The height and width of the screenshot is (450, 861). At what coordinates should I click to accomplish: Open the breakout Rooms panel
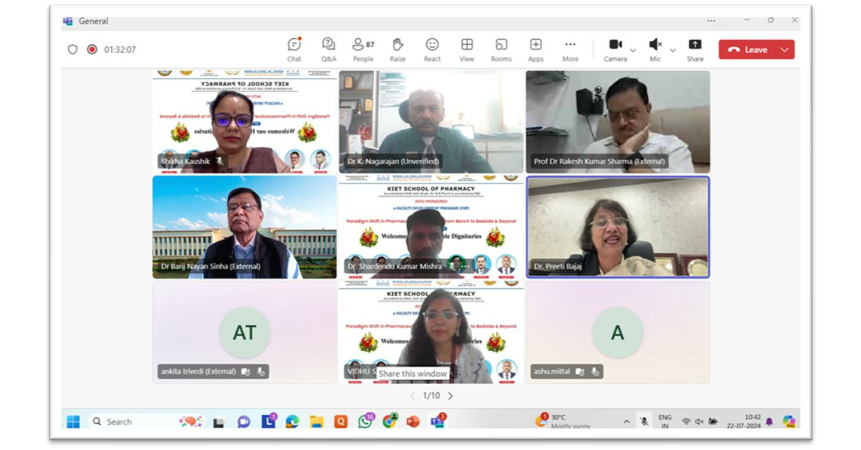click(x=501, y=49)
